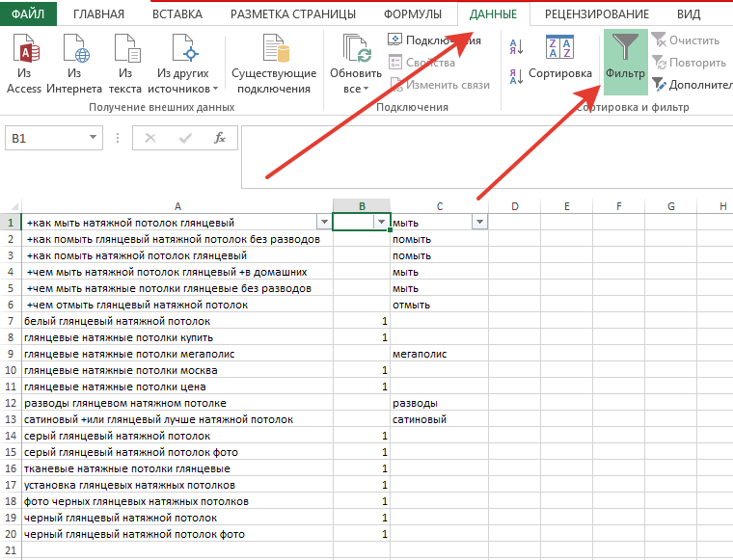Expand the Обновить все dropdown arrow
The image size is (733, 560).
click(x=366, y=89)
